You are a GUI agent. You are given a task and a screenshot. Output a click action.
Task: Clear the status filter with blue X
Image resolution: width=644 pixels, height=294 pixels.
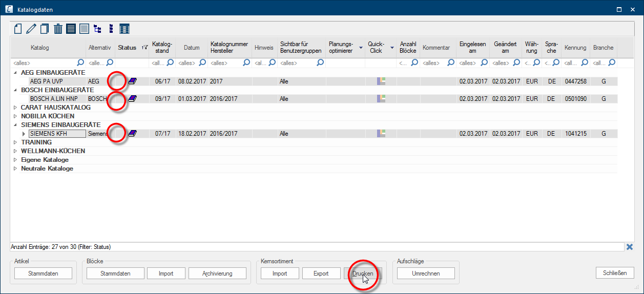tap(630, 247)
